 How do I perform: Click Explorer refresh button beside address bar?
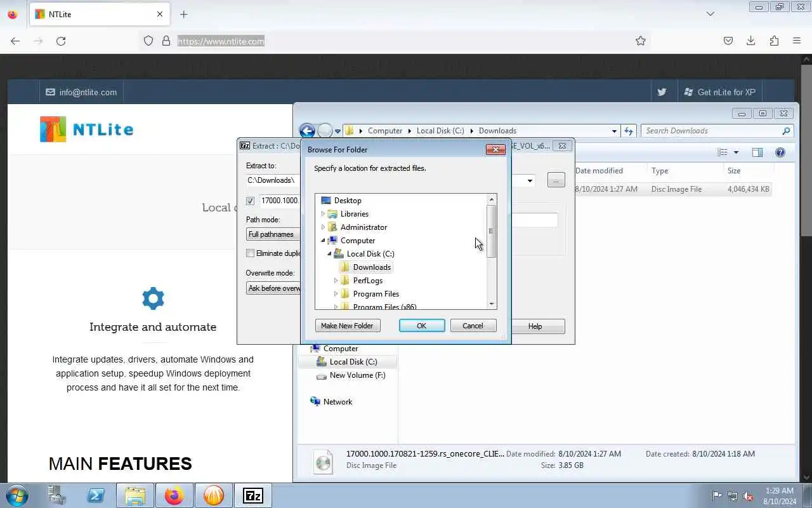click(629, 131)
